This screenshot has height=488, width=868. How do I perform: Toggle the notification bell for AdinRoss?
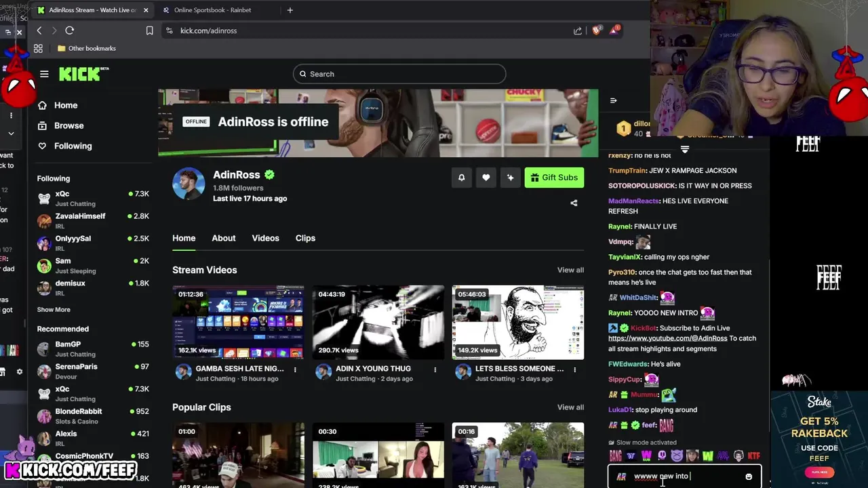coord(461,178)
